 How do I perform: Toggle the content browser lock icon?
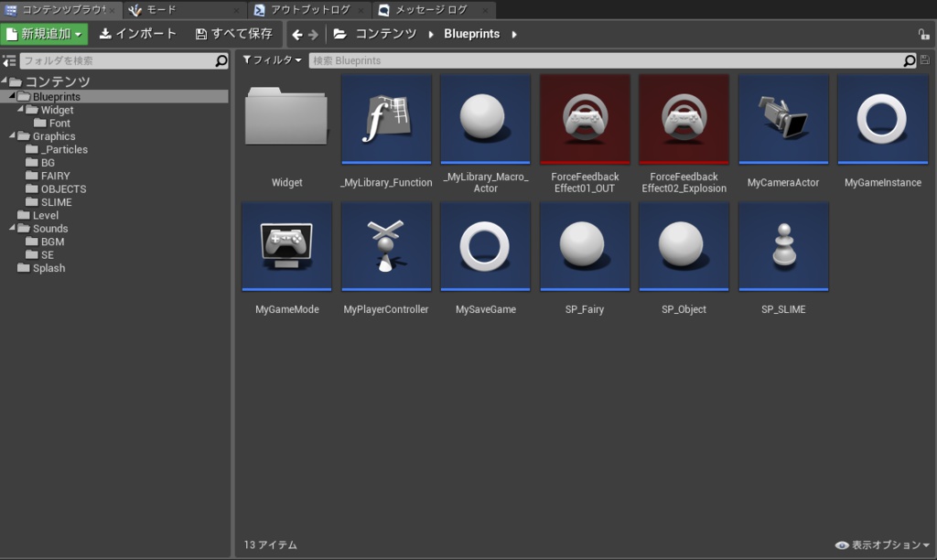pyautogui.click(x=923, y=35)
